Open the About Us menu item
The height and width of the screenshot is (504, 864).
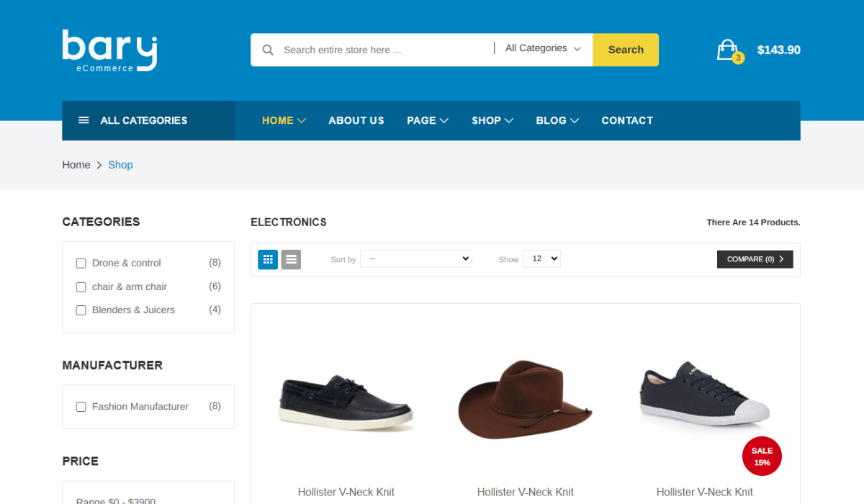point(356,120)
